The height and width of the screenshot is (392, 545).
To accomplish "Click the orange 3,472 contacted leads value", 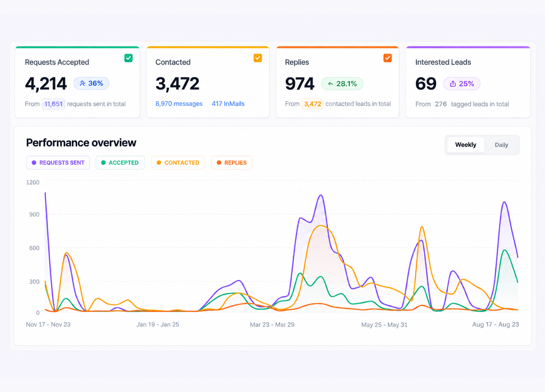I will pyautogui.click(x=313, y=104).
